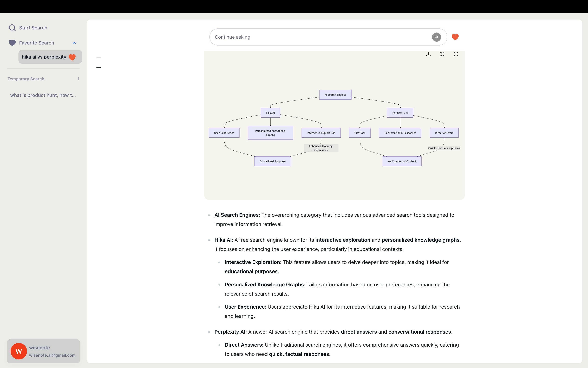This screenshot has height=368, width=588.
Task: Open the Temporary Search section header
Action: pos(26,79)
